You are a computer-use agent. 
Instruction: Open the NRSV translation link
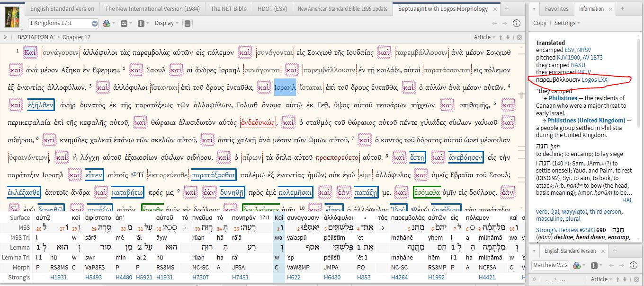[584, 50]
